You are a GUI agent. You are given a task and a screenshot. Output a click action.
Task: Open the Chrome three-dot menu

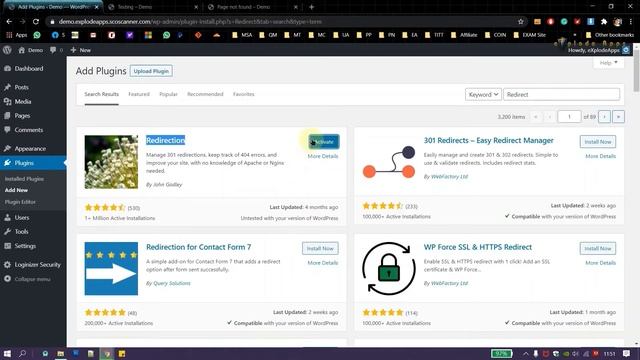pos(631,22)
